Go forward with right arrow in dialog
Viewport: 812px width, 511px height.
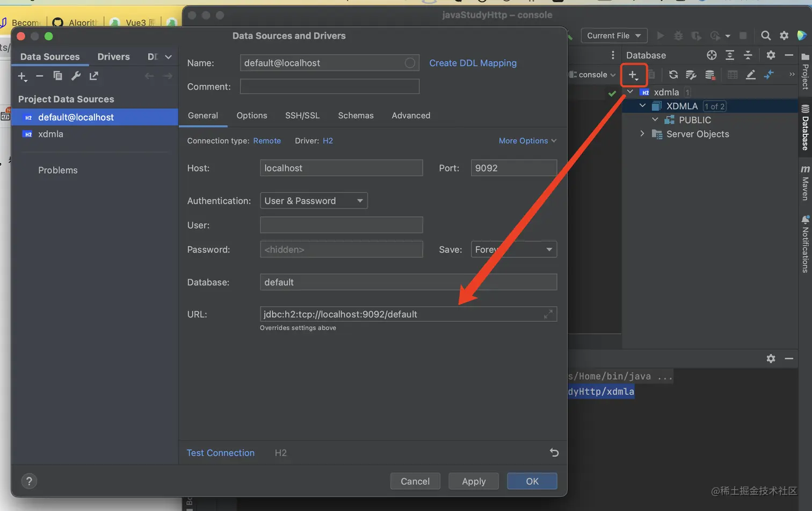[168, 76]
